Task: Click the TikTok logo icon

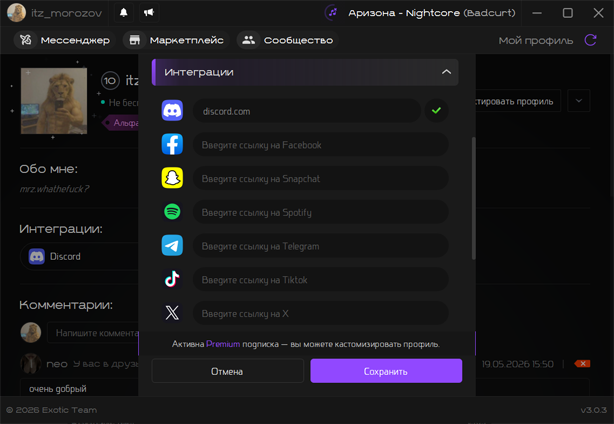Action: coord(172,279)
